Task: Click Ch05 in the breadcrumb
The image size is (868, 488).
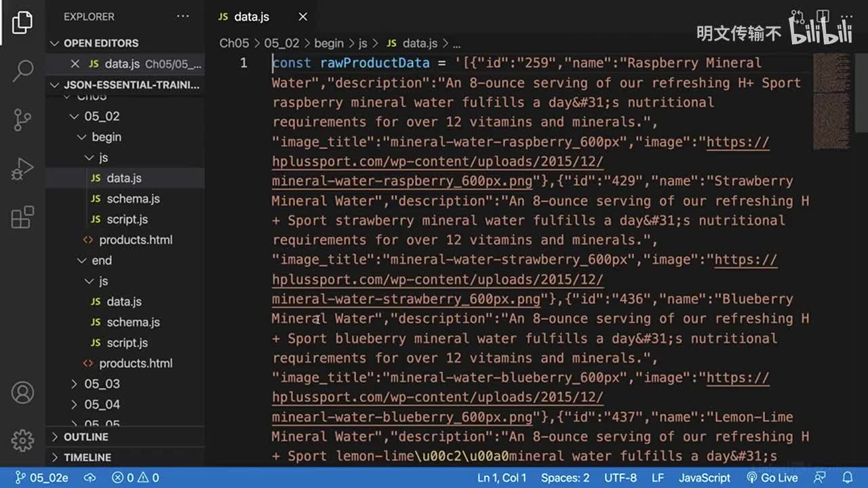Action: [234, 43]
